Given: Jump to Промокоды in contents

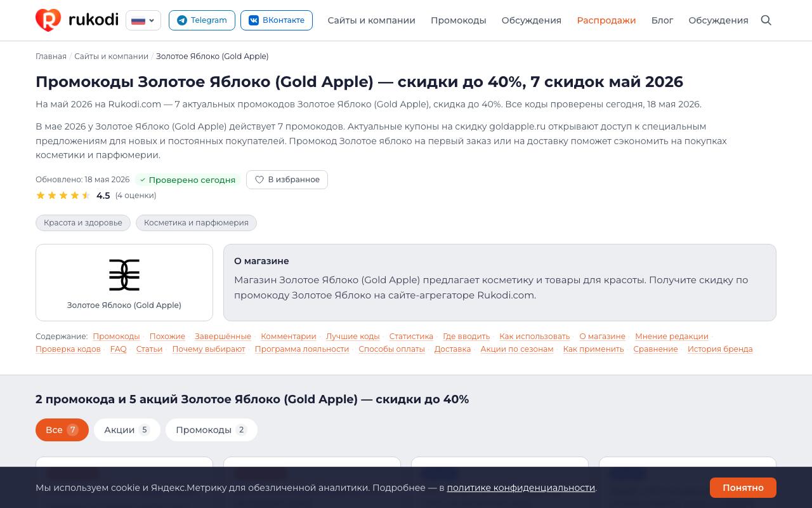Looking at the screenshot, I should click(x=116, y=337).
